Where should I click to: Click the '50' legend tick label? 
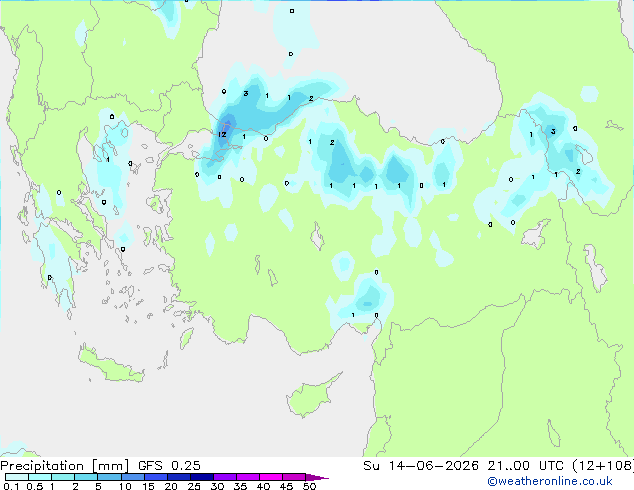(309, 486)
